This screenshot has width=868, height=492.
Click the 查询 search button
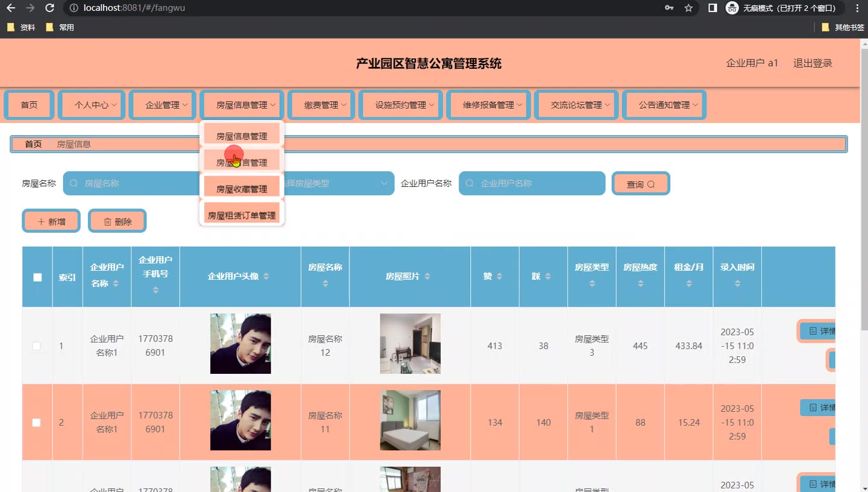coord(641,184)
